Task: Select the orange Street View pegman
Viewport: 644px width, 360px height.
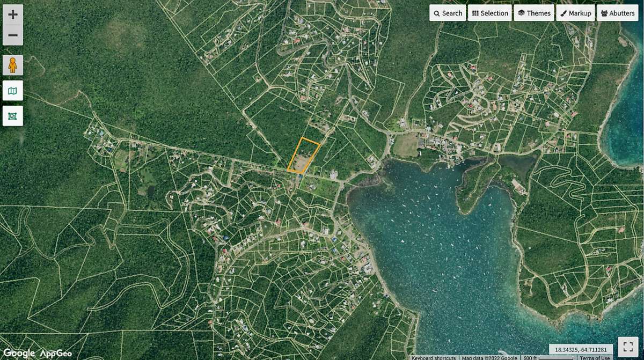Action: coord(13,65)
